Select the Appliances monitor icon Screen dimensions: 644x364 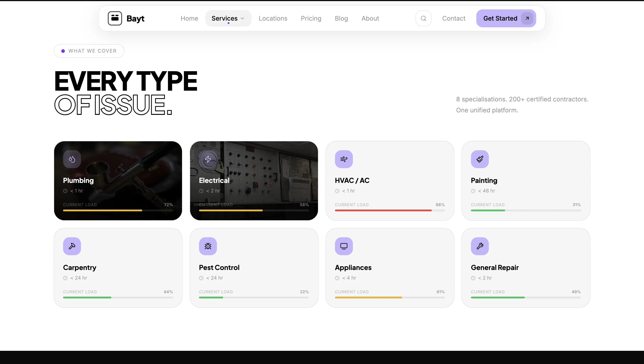344,246
